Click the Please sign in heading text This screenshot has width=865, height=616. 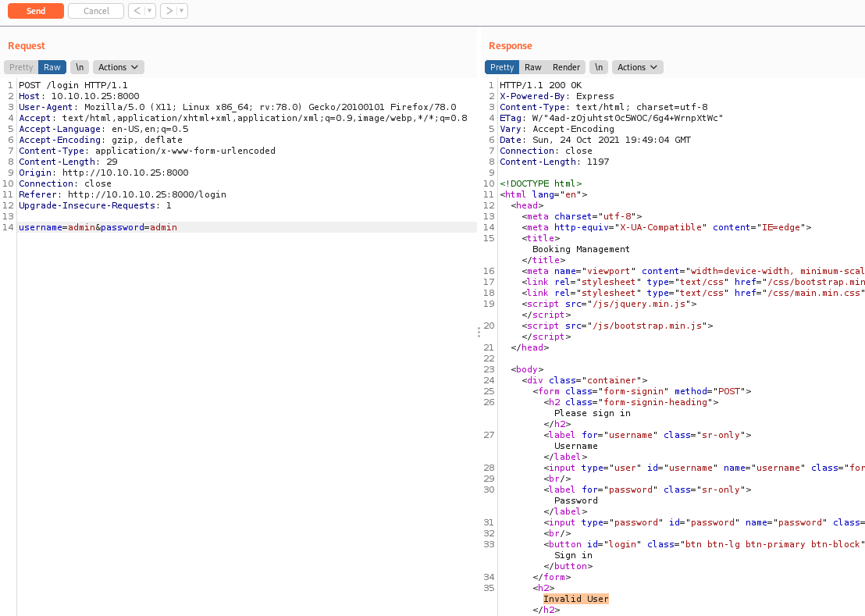click(x=593, y=413)
